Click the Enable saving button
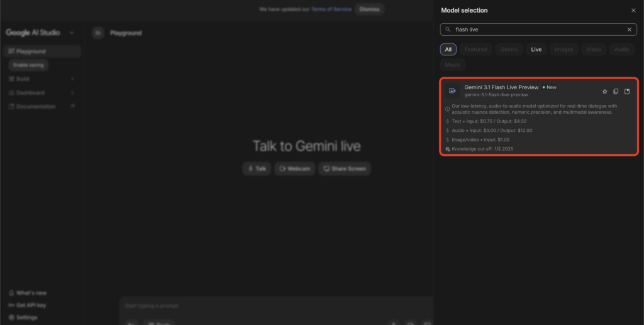Viewport: 644px width, 325px height. (x=28, y=65)
